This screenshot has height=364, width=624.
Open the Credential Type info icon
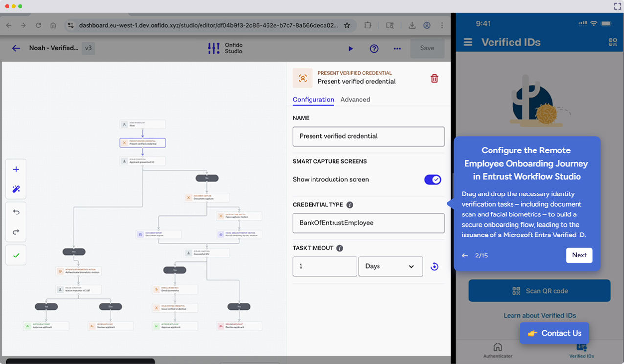[x=350, y=205]
